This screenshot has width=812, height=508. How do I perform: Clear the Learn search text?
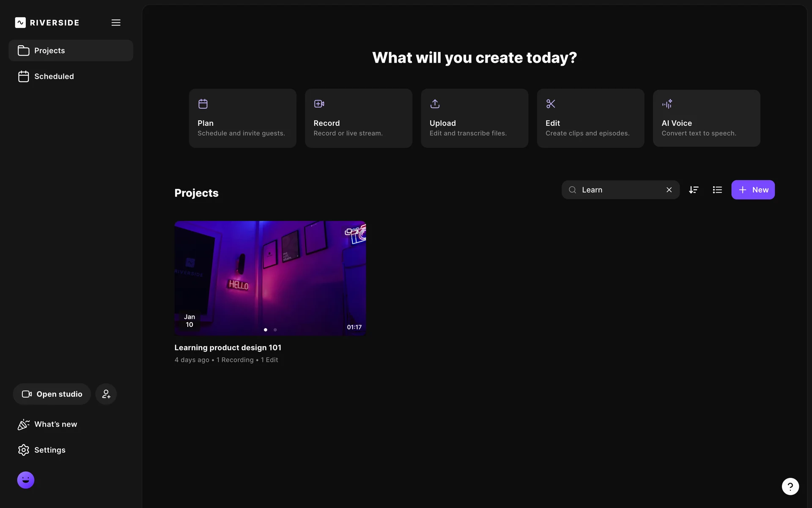[669, 190]
